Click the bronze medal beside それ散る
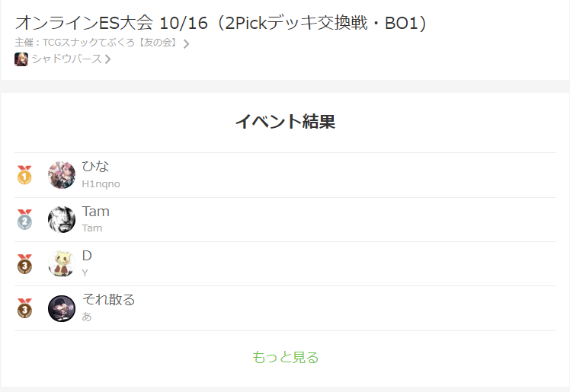This screenshot has height=392, width=570. (24, 308)
